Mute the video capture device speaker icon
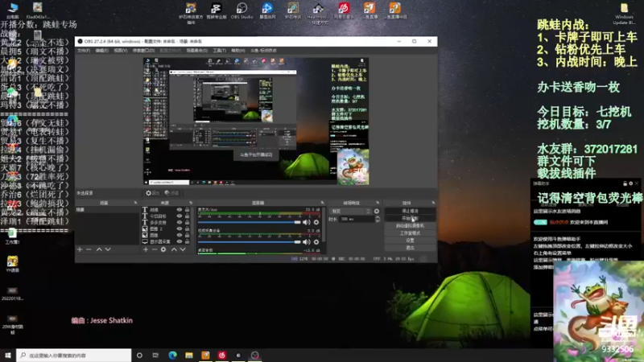Screen dimensions: 644x362 tap(307, 242)
